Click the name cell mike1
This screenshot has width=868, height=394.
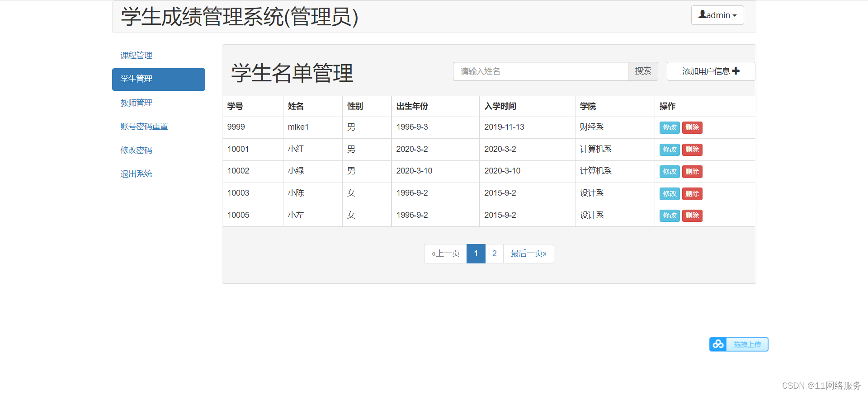click(312, 127)
